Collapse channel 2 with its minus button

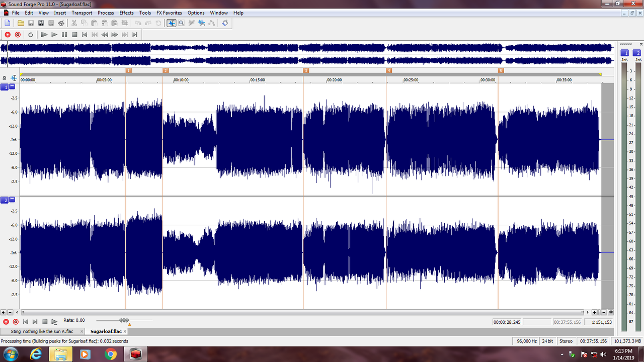coord(12,200)
